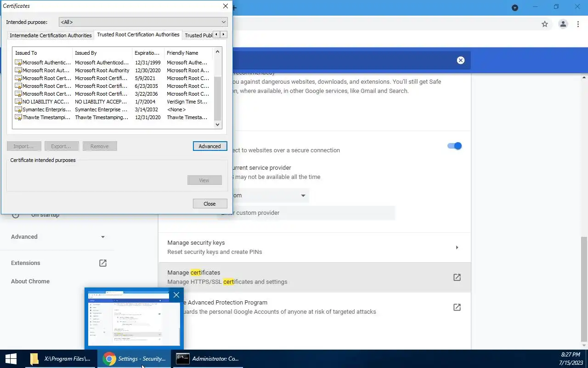Open Manage security keys row

pyautogui.click(x=315, y=247)
